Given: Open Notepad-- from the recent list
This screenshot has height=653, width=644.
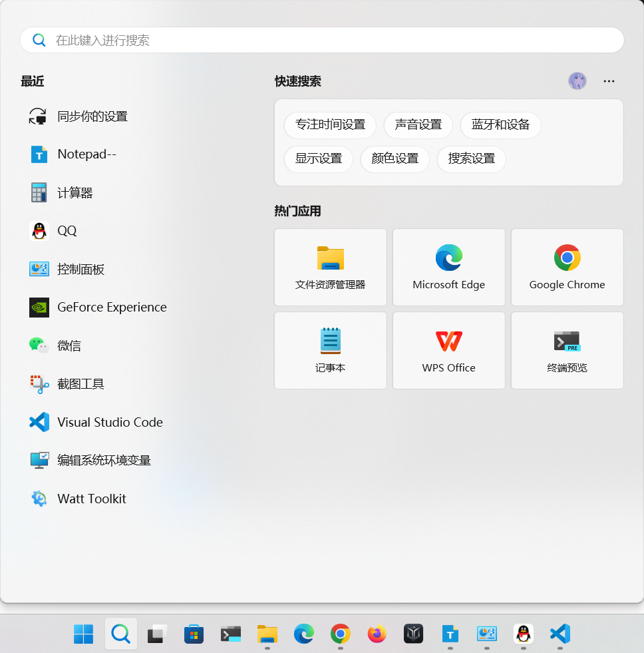Looking at the screenshot, I should 86,154.
